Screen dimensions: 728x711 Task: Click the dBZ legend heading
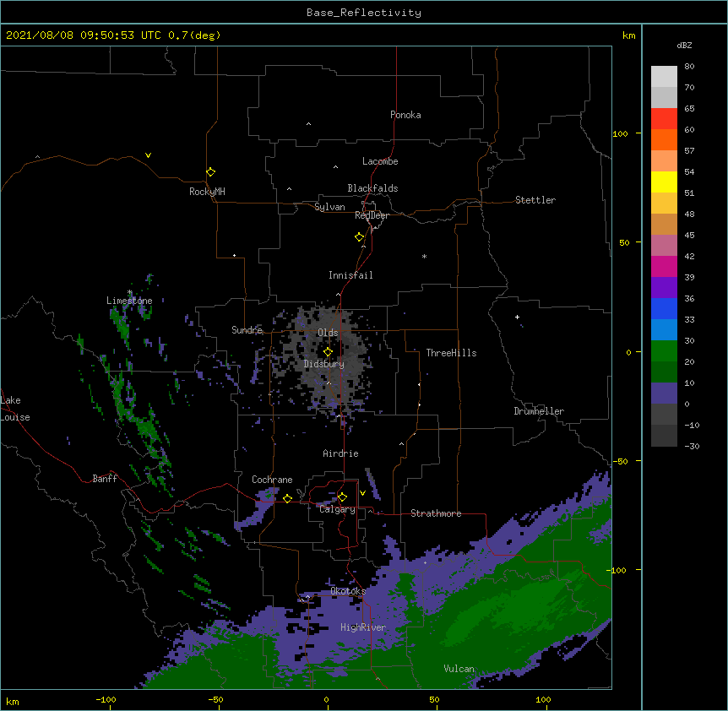point(684,45)
